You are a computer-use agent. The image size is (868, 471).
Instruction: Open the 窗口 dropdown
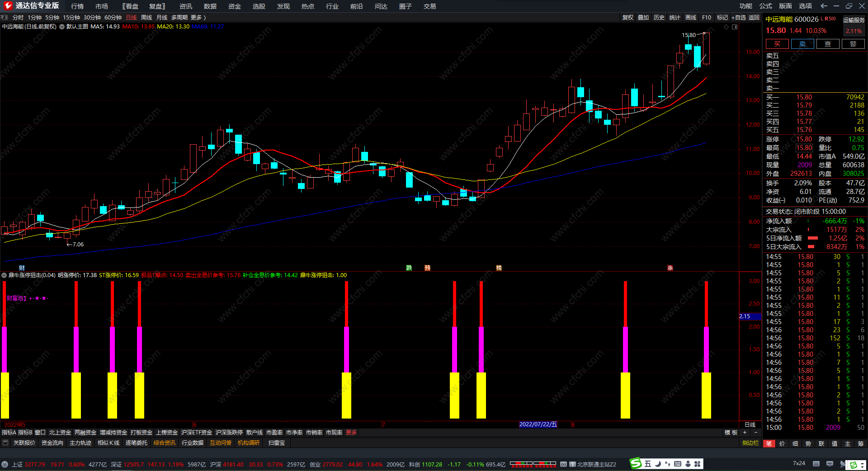pyautogui.click(x=40, y=433)
